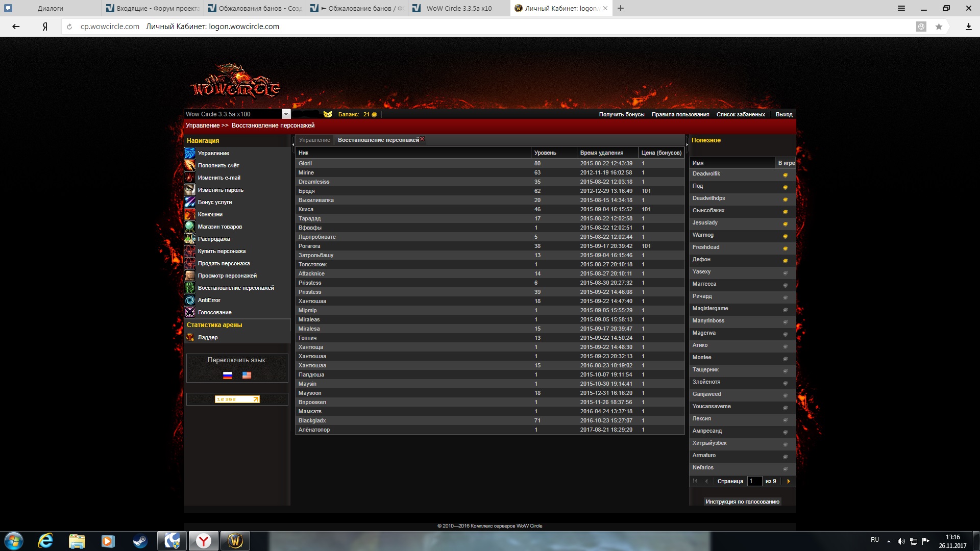Switch language using the US flag icon

coord(247,375)
